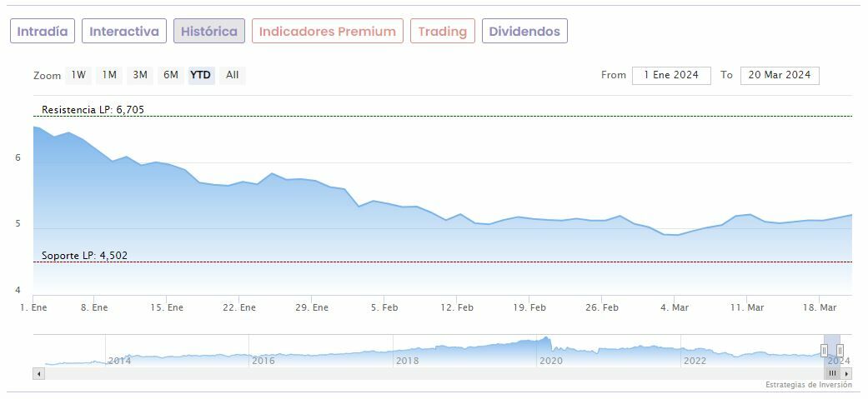Show All historical data range
The height and width of the screenshot is (399, 868).
(x=233, y=75)
